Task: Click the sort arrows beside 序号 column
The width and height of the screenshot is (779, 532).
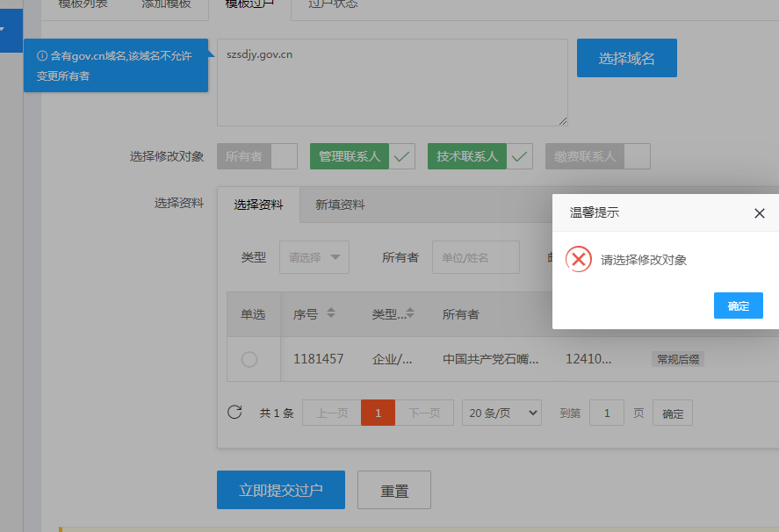Action: click(331, 313)
